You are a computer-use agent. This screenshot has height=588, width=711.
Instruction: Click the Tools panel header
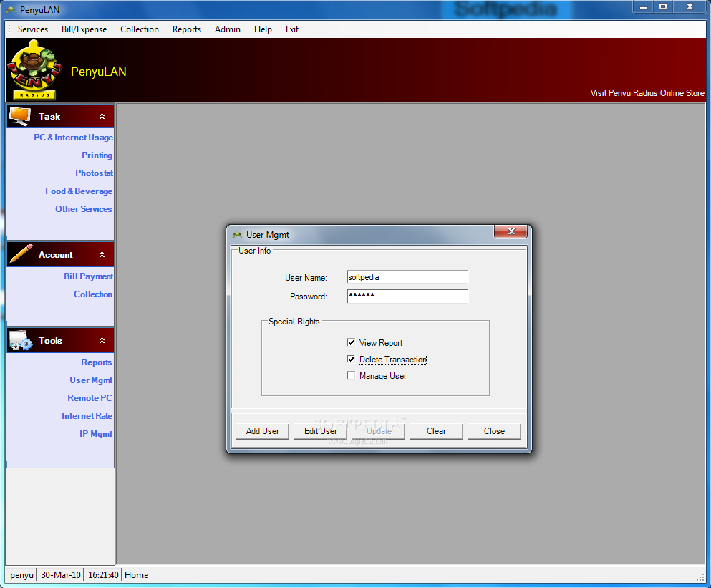click(x=60, y=341)
